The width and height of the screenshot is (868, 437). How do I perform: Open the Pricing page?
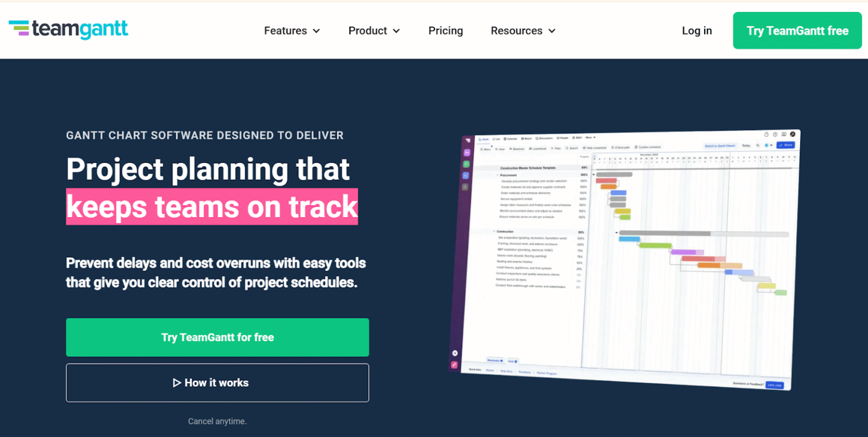tap(445, 31)
